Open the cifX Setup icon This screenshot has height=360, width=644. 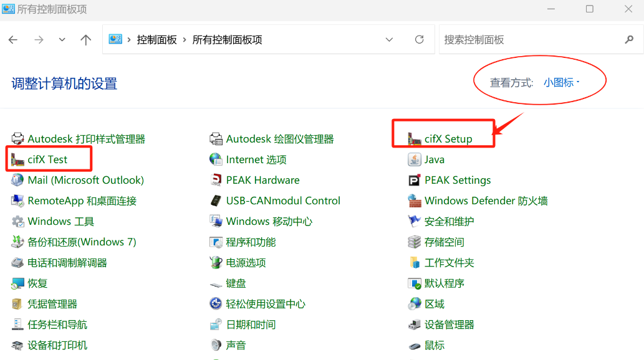coord(414,139)
